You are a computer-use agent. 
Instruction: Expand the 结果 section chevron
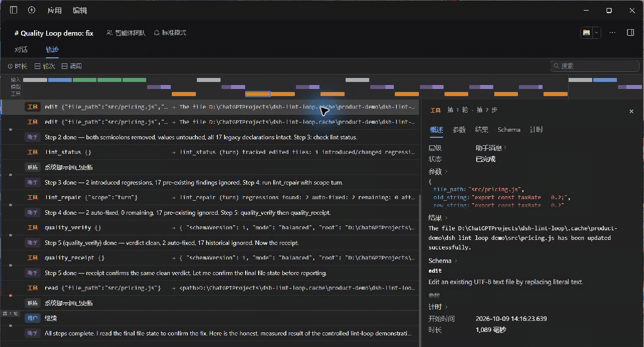tap(446, 218)
